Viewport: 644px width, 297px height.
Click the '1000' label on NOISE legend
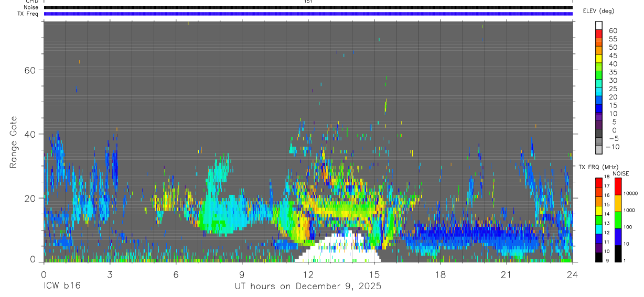click(630, 210)
